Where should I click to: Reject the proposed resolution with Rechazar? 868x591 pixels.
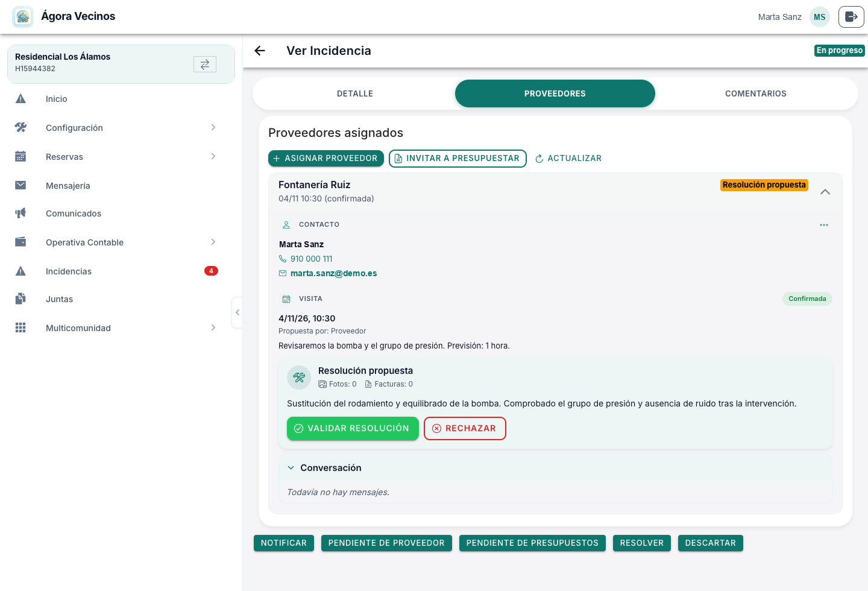point(465,428)
